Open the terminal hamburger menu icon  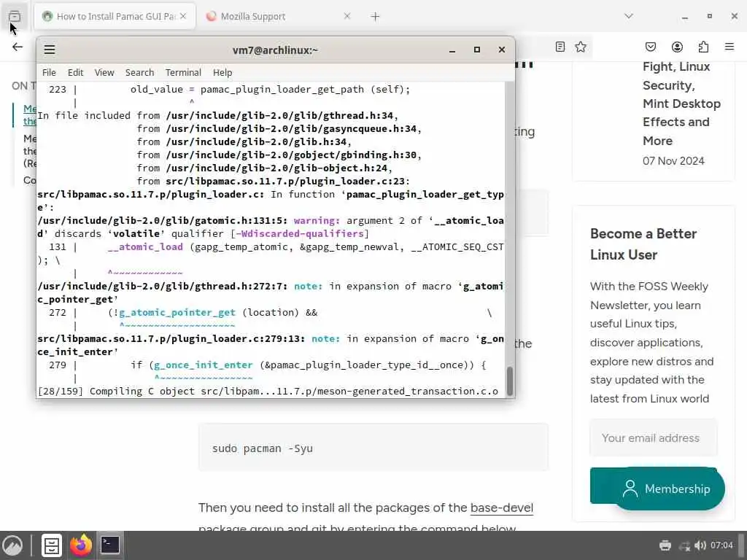point(50,50)
